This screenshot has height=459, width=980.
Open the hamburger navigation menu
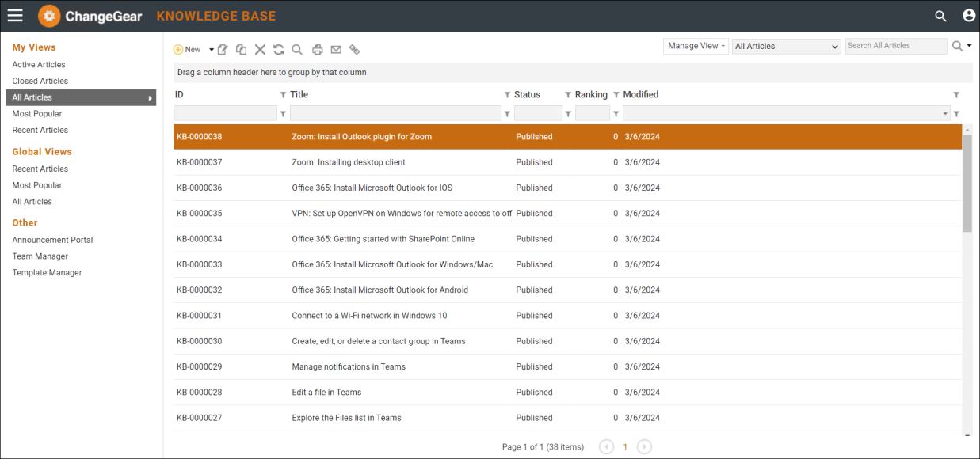[15, 15]
